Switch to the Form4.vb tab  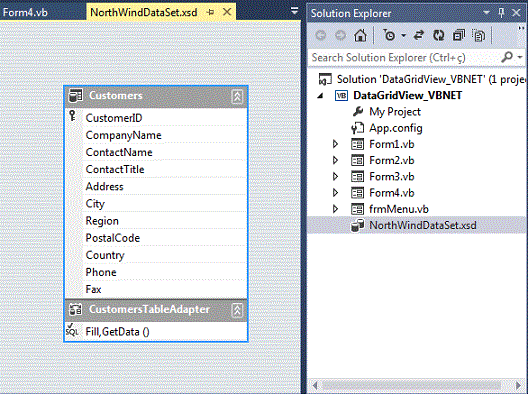point(25,12)
